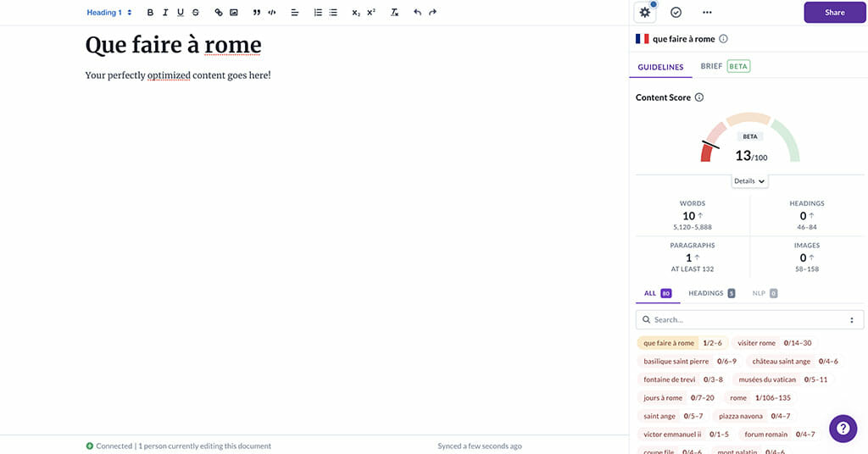Click the 'que faire à rome' term chip
868x454 pixels.
(x=682, y=343)
